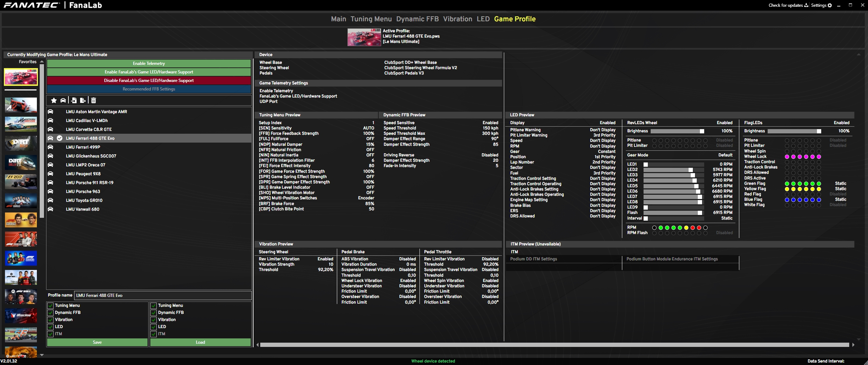The height and width of the screenshot is (365, 868).
Task: Open the Tuning Menu tab
Action: tap(371, 19)
